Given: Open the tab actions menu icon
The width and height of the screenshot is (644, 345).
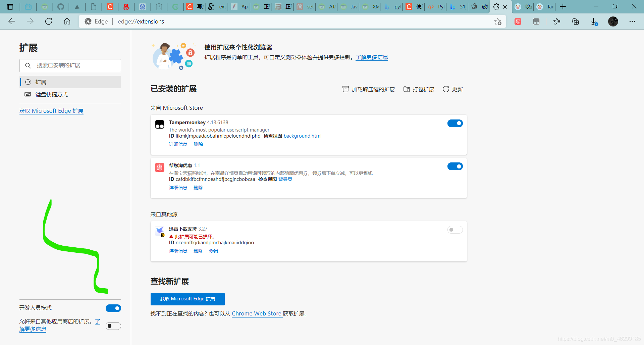Looking at the screenshot, I should click(10, 7).
